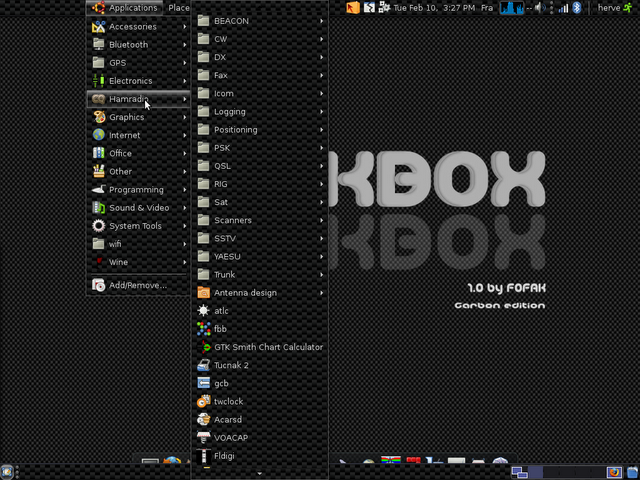Launch the fbb application icon
The image size is (640, 480).
203,329
